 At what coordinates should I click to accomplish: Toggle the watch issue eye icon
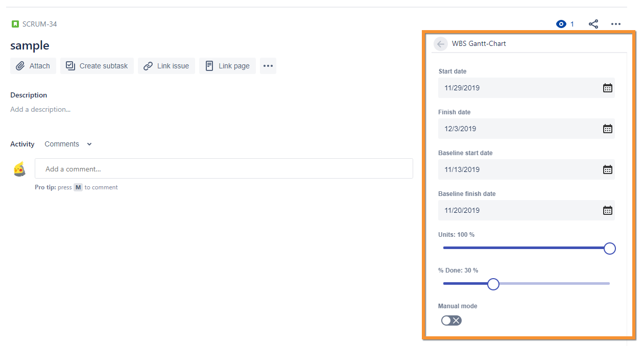click(561, 24)
